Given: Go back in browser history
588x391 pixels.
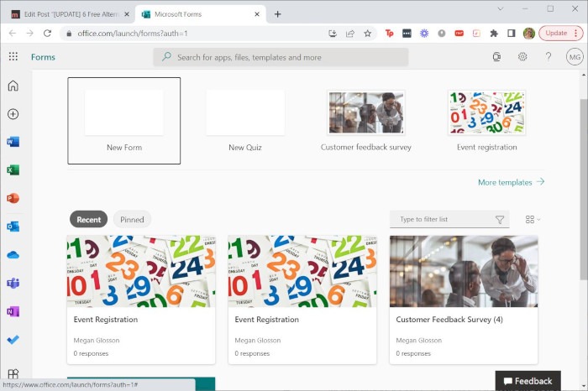Looking at the screenshot, I should click(13, 34).
